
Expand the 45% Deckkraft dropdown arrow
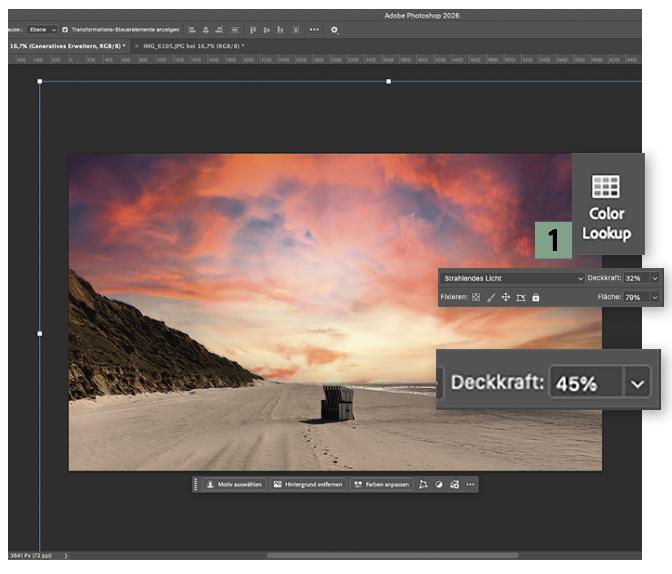coord(637,383)
